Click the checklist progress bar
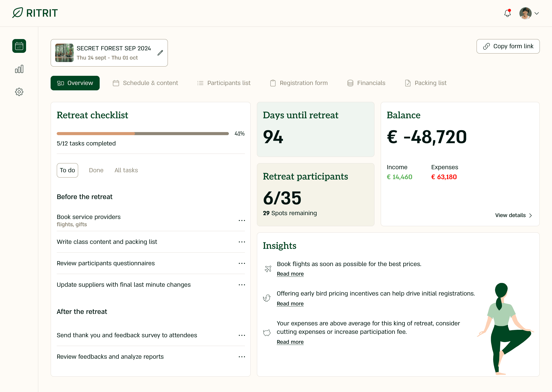The image size is (552, 392). (143, 133)
